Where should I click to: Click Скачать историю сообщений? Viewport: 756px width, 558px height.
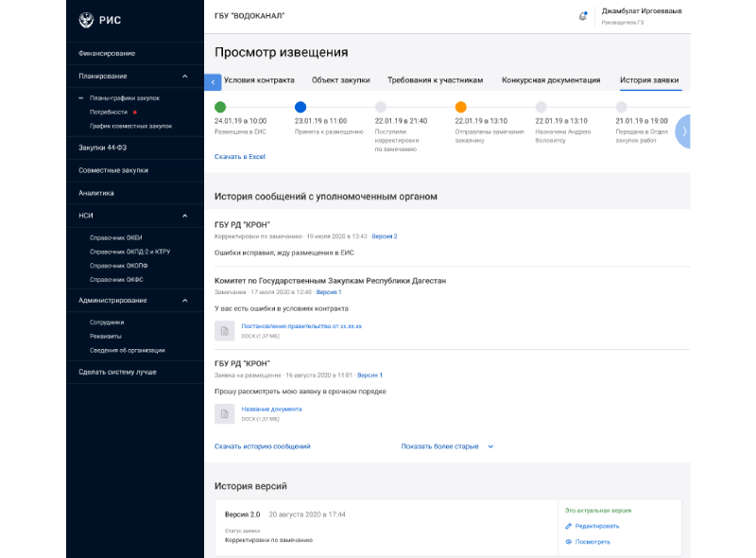pos(263,446)
